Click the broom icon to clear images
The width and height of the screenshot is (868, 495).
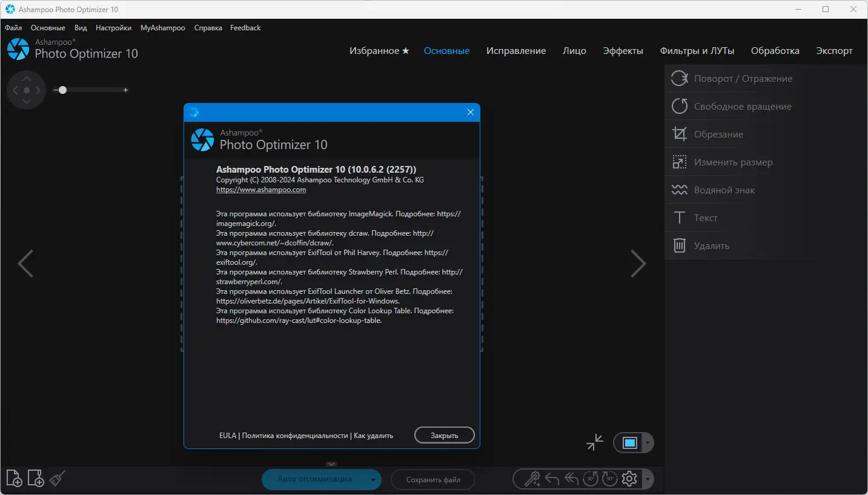point(58,478)
